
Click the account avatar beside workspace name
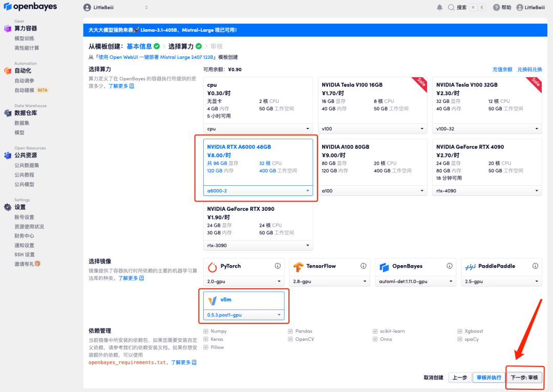click(x=87, y=7)
